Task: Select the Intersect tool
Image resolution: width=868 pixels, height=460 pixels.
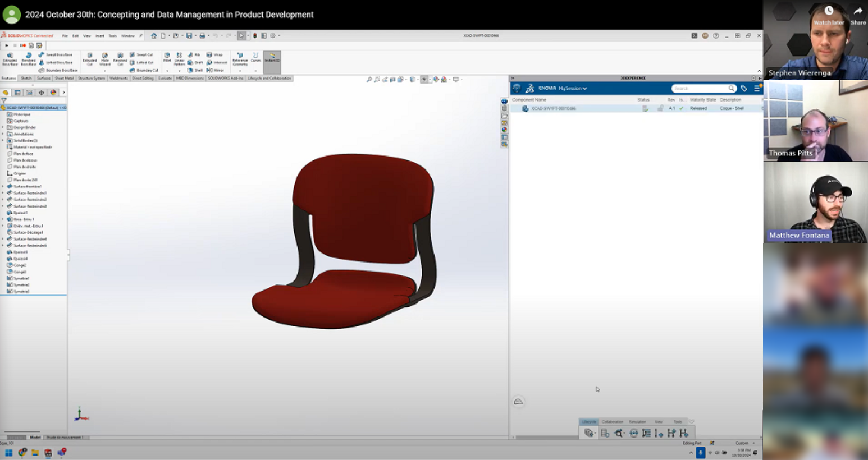Action: pos(217,62)
